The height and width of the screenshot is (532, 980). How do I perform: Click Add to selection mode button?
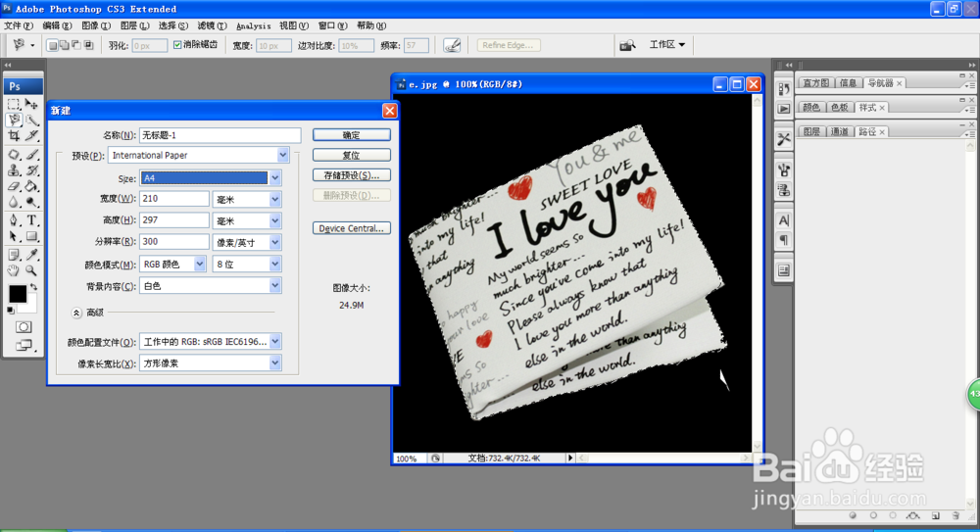[65, 45]
